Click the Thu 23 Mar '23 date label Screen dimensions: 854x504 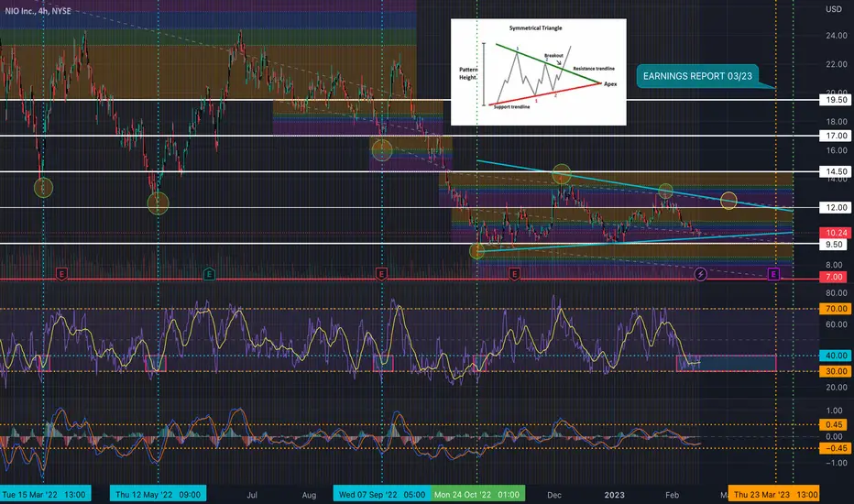tap(774, 494)
